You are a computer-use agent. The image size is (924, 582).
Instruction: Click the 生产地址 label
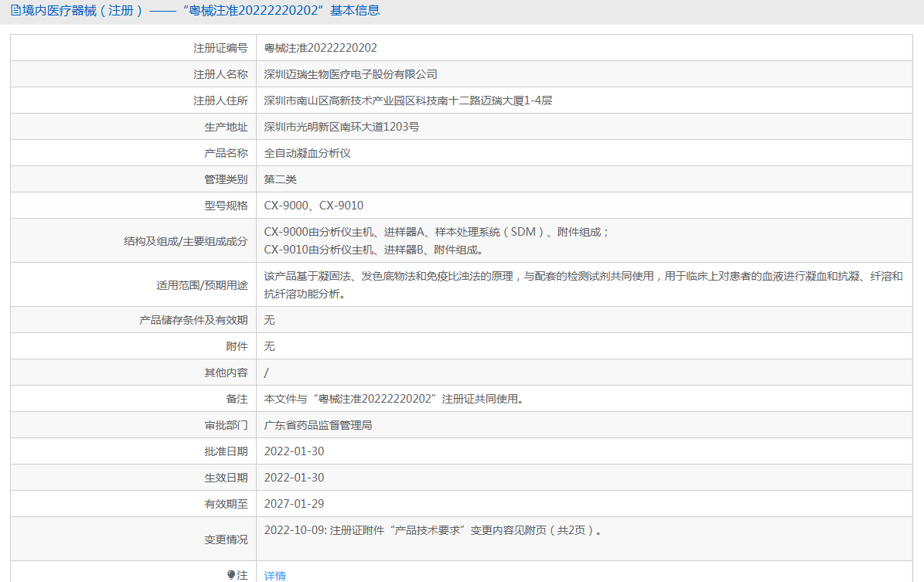[227, 127]
